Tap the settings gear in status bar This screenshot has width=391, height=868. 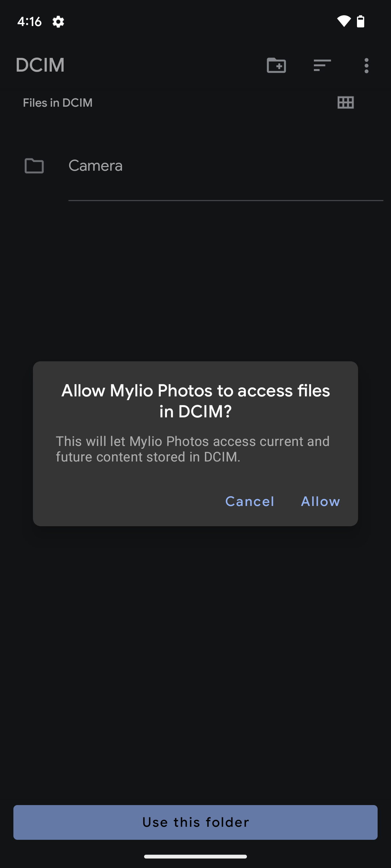pyautogui.click(x=58, y=22)
